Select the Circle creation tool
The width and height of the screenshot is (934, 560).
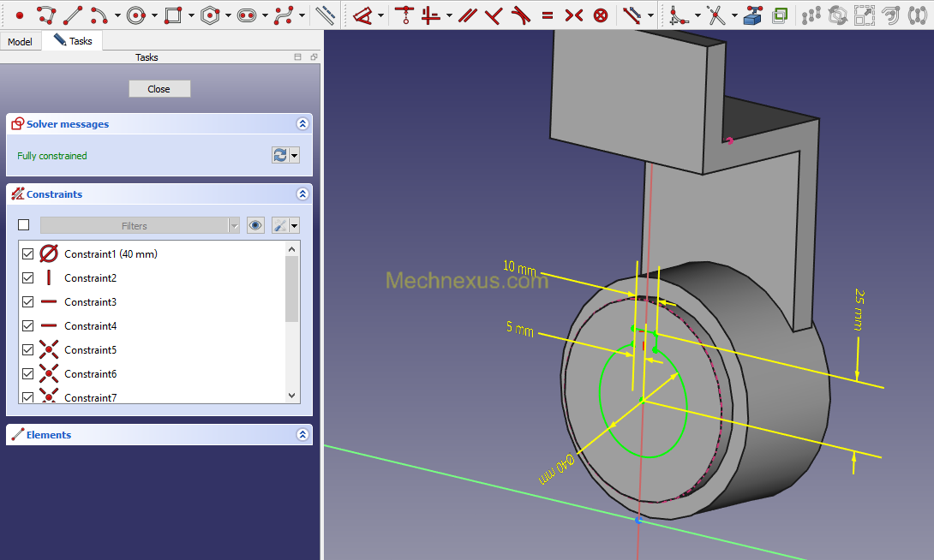coord(135,15)
